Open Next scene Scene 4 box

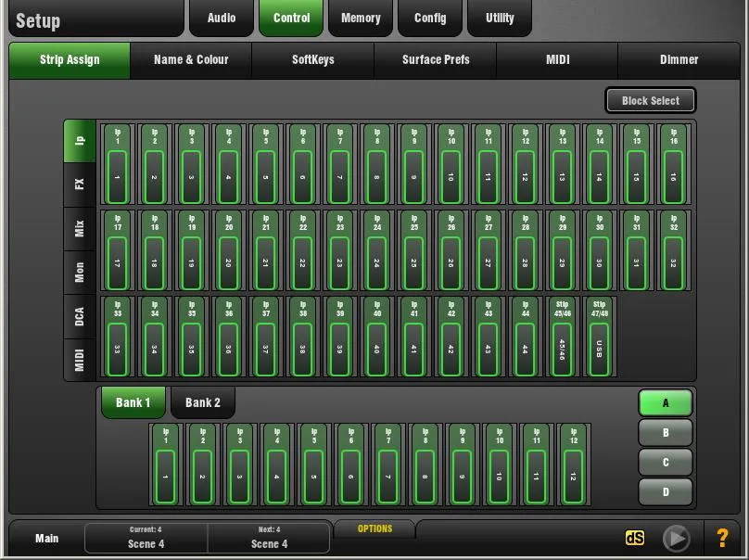pyautogui.click(x=269, y=538)
